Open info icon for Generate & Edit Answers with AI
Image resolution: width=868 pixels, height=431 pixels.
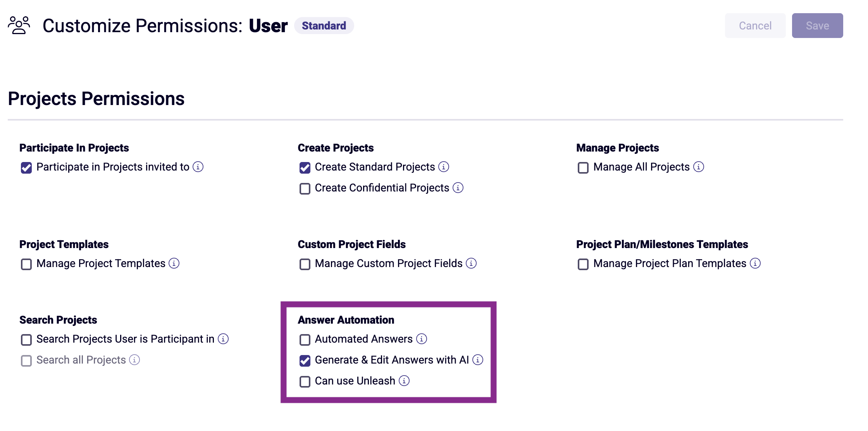478,360
